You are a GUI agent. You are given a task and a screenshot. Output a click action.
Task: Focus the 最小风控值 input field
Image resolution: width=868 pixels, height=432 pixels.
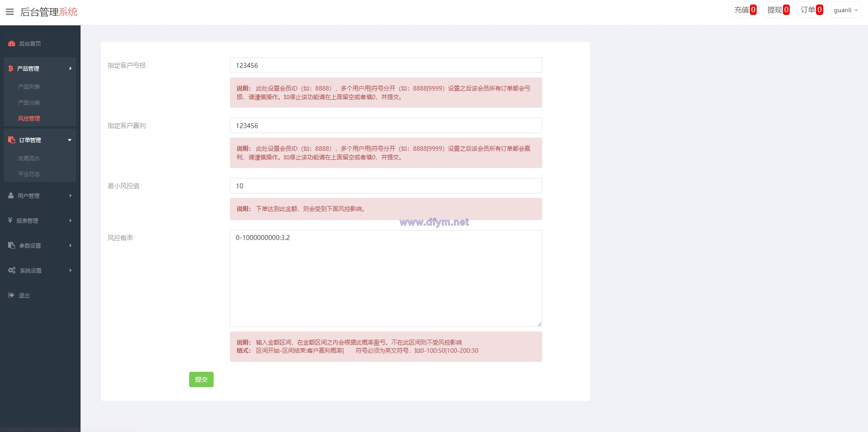(x=386, y=186)
